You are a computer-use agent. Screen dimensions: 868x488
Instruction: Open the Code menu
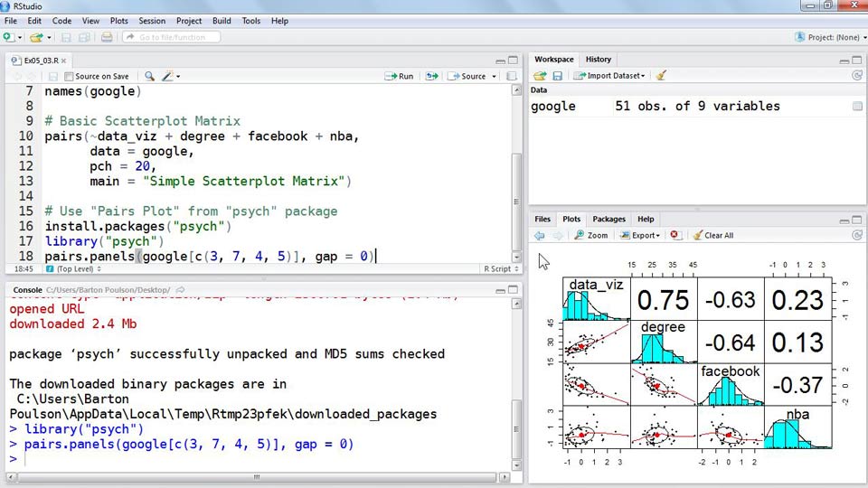click(x=61, y=21)
